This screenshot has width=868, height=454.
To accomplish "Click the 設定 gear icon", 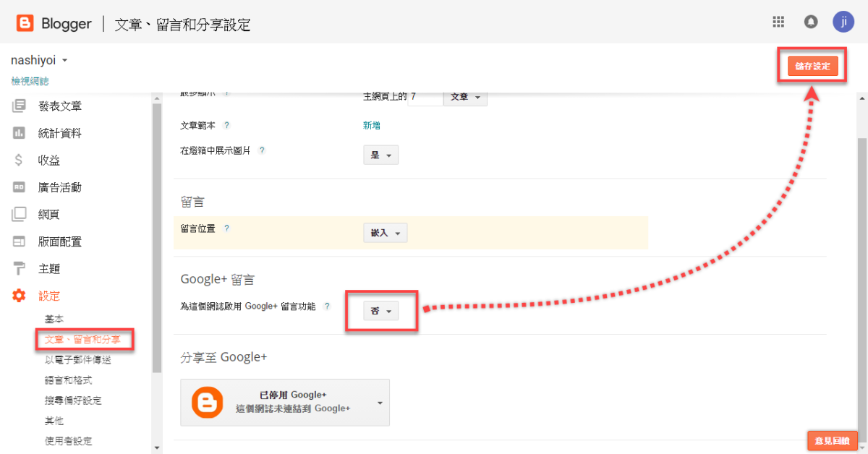I will tap(19, 296).
